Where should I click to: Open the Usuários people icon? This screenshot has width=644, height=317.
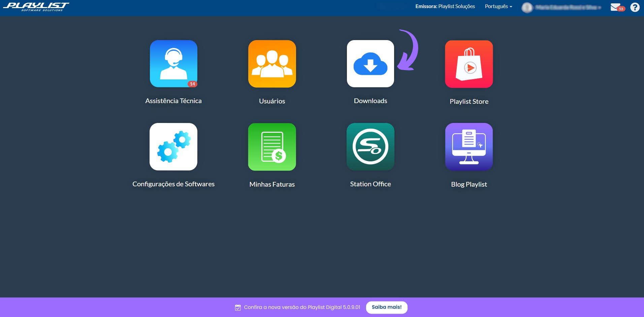(x=272, y=64)
